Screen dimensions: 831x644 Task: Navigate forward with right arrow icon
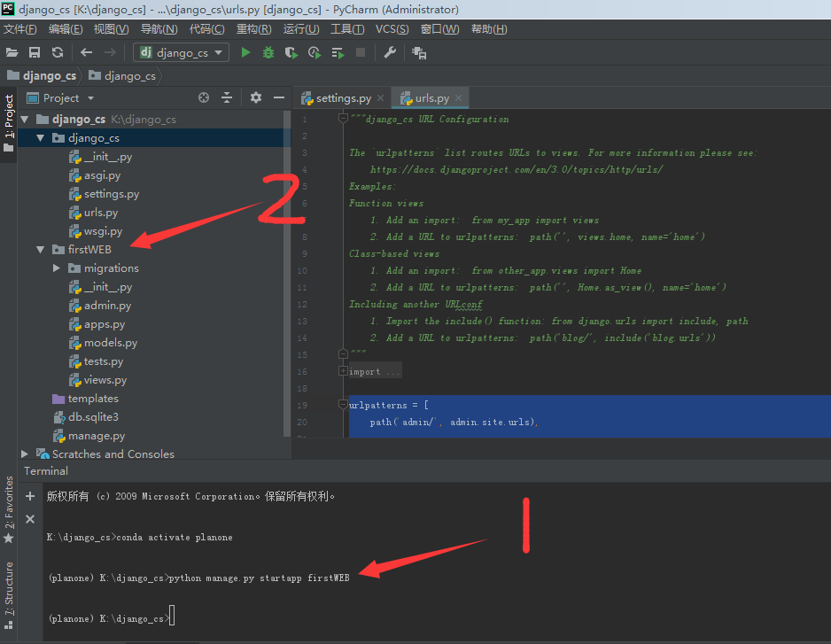(110, 52)
